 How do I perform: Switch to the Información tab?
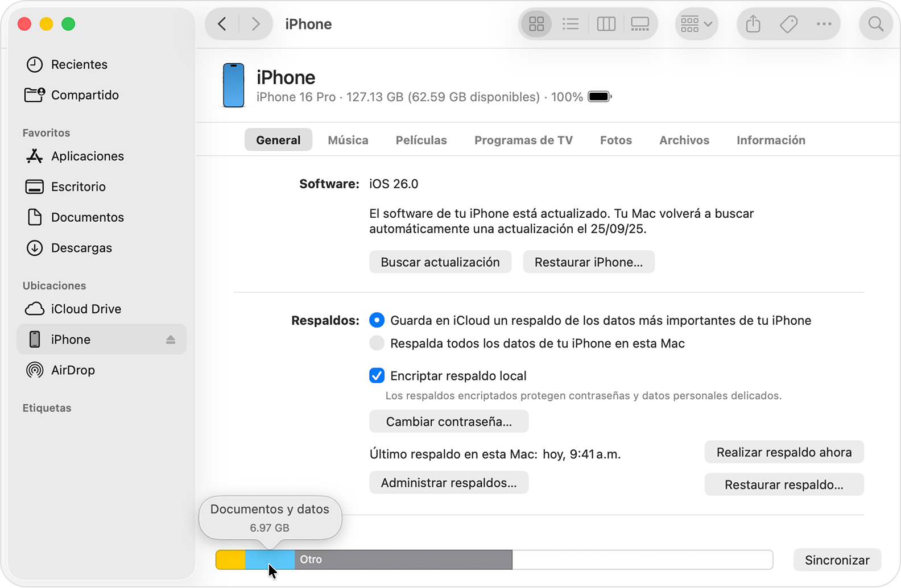pyautogui.click(x=771, y=140)
